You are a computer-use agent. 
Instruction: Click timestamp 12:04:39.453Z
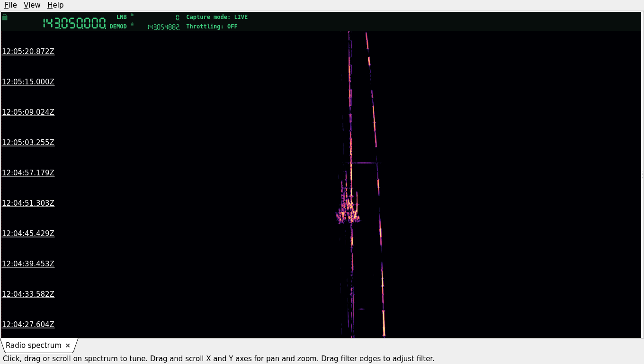(28, 264)
